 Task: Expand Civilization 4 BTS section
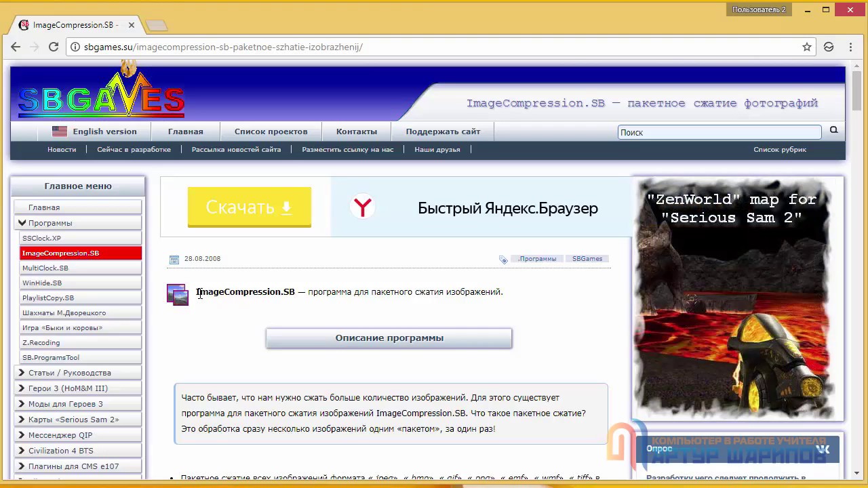click(x=77, y=451)
